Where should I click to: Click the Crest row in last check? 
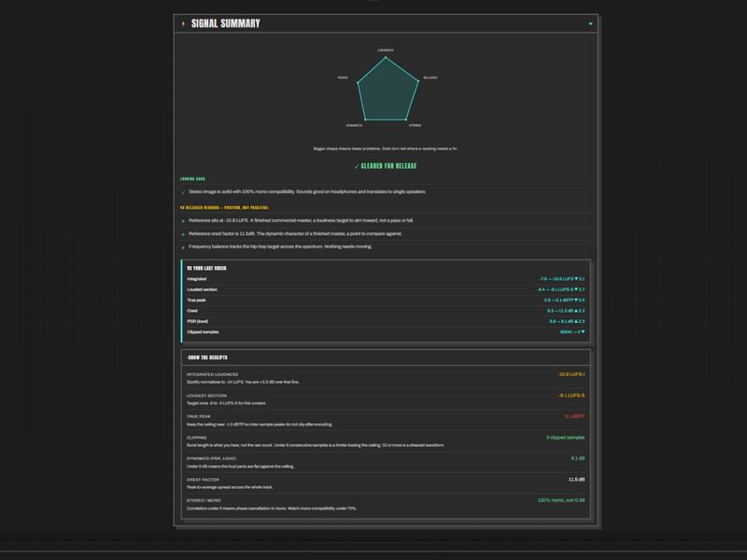point(386,311)
